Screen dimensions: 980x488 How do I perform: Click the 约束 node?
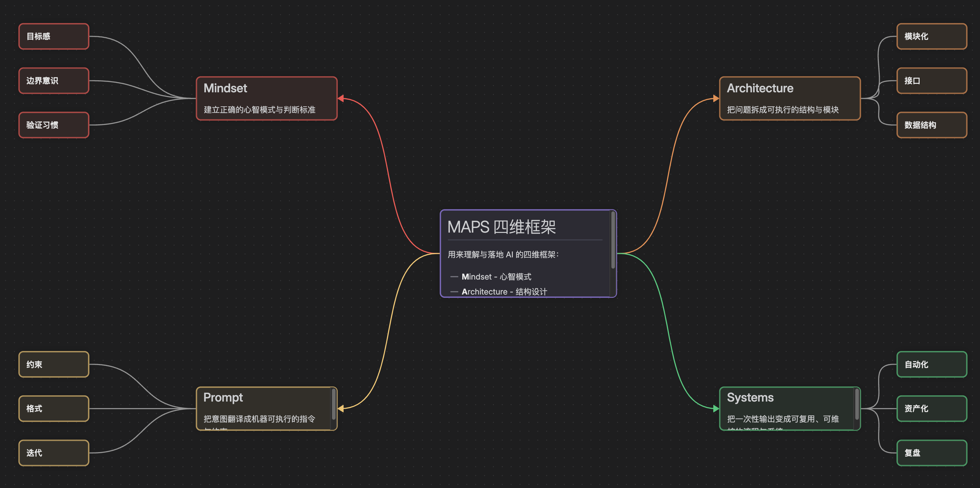54,364
